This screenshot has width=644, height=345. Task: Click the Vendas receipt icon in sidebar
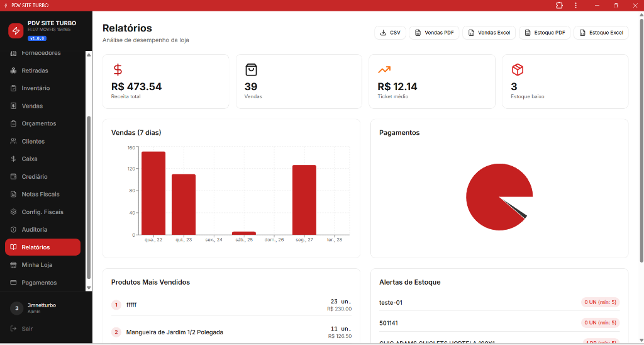pyautogui.click(x=13, y=106)
